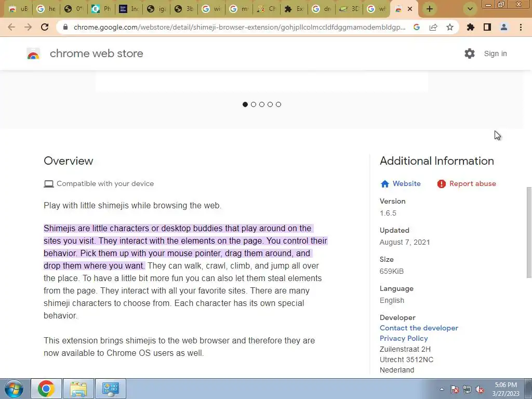Click the size value 659KiB

pos(392,271)
